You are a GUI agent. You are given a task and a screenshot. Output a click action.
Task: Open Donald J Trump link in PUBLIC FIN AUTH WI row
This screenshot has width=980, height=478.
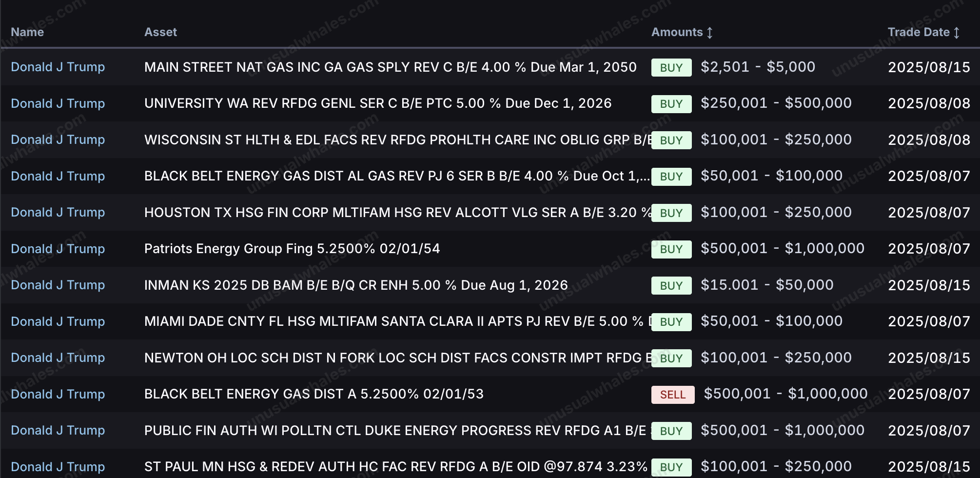[x=58, y=430]
